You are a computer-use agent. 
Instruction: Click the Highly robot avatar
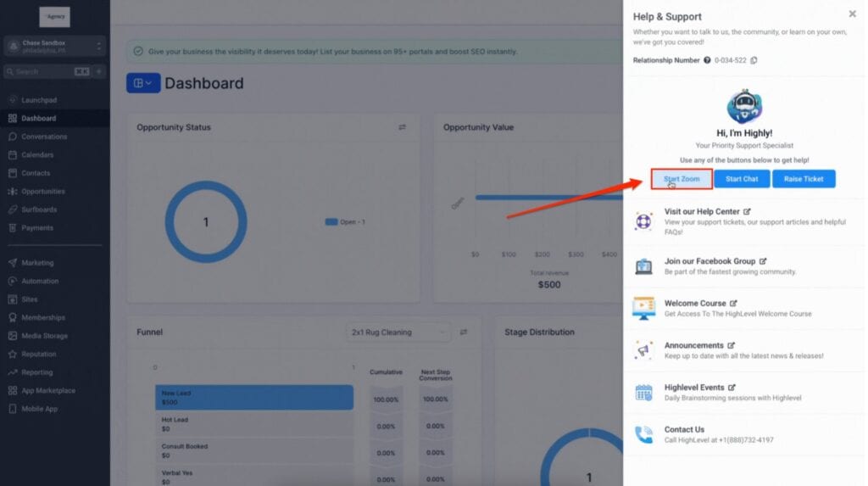tap(744, 106)
